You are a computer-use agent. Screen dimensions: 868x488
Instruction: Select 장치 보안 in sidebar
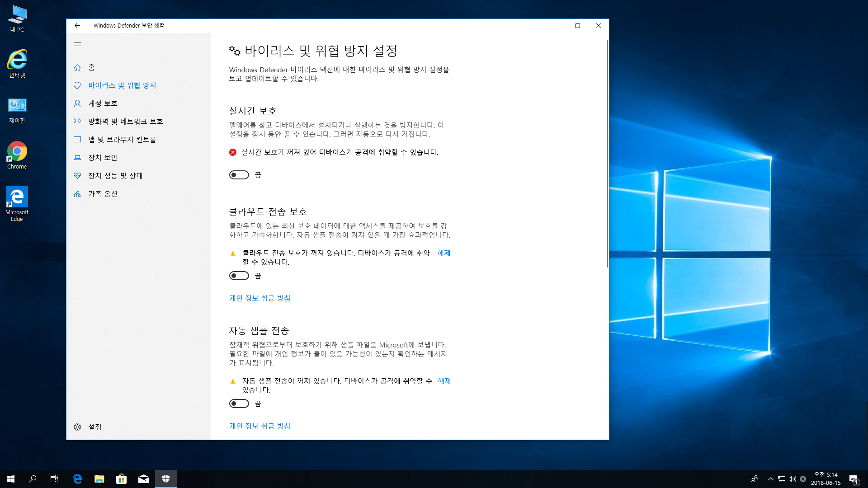tap(103, 158)
